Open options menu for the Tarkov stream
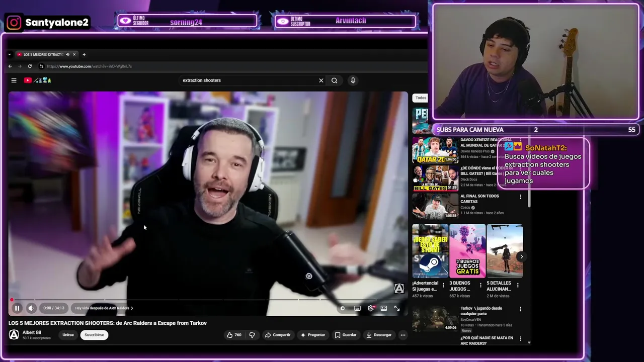 click(x=520, y=309)
